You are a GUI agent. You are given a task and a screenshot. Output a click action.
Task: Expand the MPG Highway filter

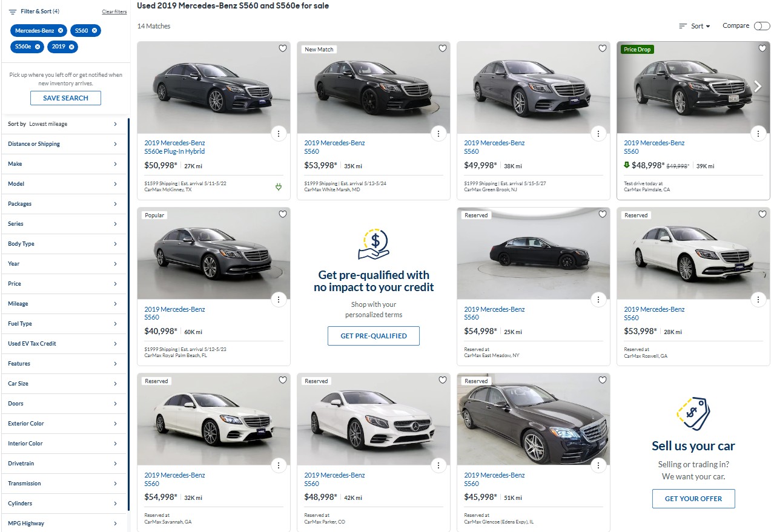(x=64, y=523)
